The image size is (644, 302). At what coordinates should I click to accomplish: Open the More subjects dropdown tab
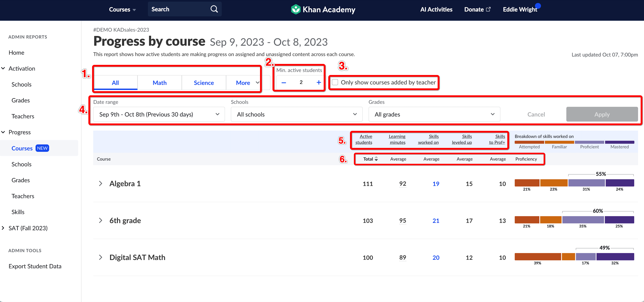tap(248, 83)
